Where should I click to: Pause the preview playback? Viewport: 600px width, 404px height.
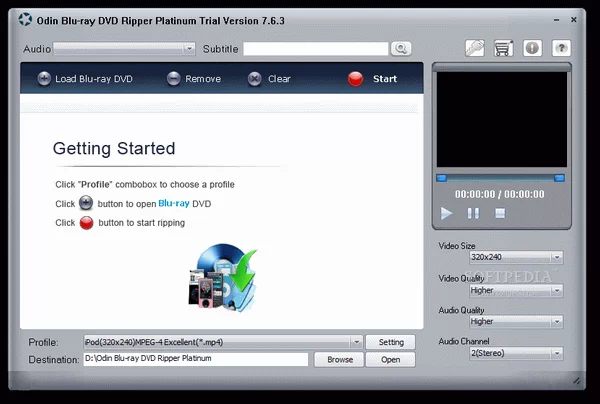[473, 213]
